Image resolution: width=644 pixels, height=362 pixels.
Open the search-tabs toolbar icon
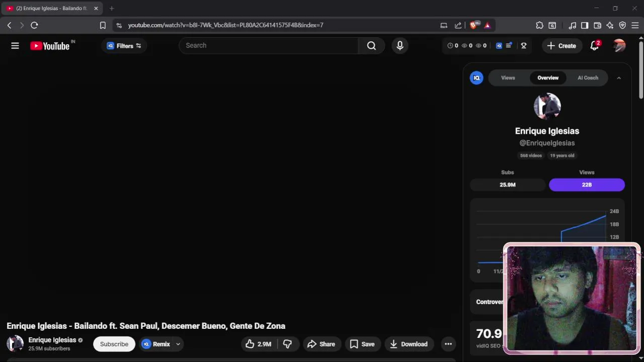pos(552,25)
